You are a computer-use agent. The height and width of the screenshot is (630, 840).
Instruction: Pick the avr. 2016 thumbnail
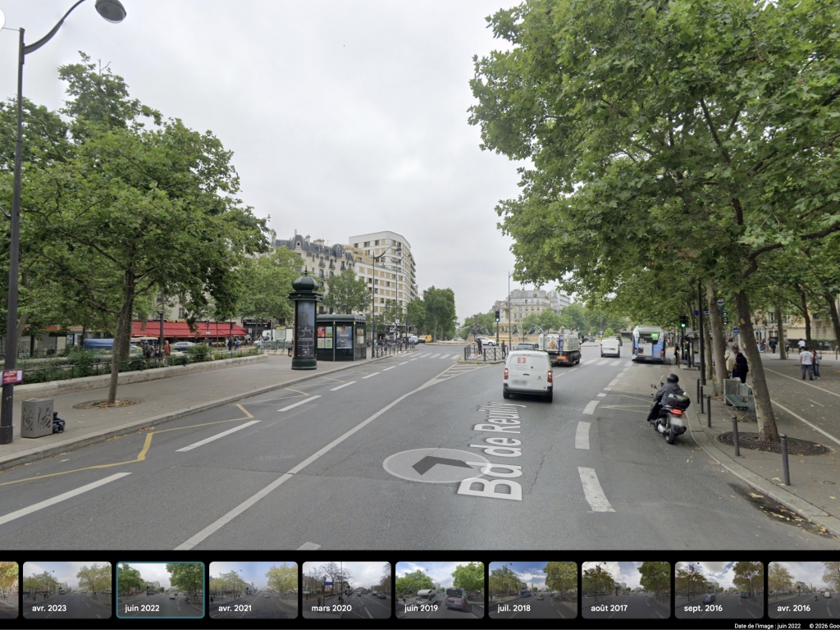click(x=804, y=589)
